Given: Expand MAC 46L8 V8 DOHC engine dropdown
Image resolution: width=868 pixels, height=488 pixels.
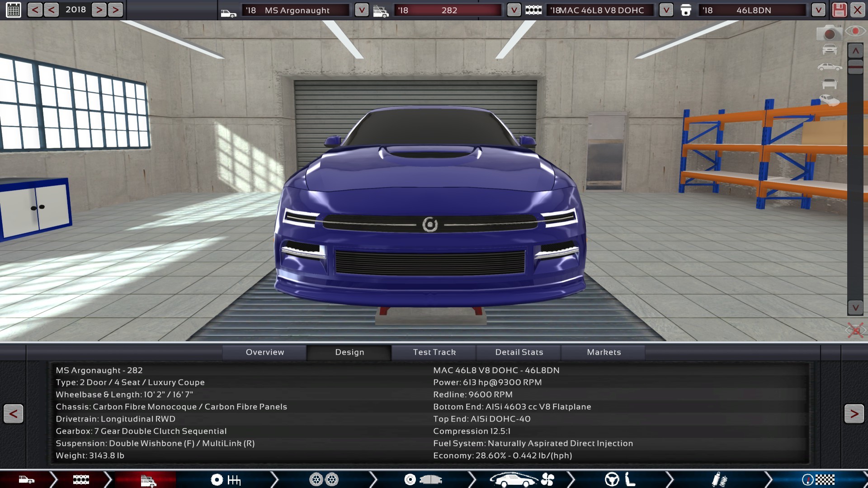Looking at the screenshot, I should click(666, 10).
